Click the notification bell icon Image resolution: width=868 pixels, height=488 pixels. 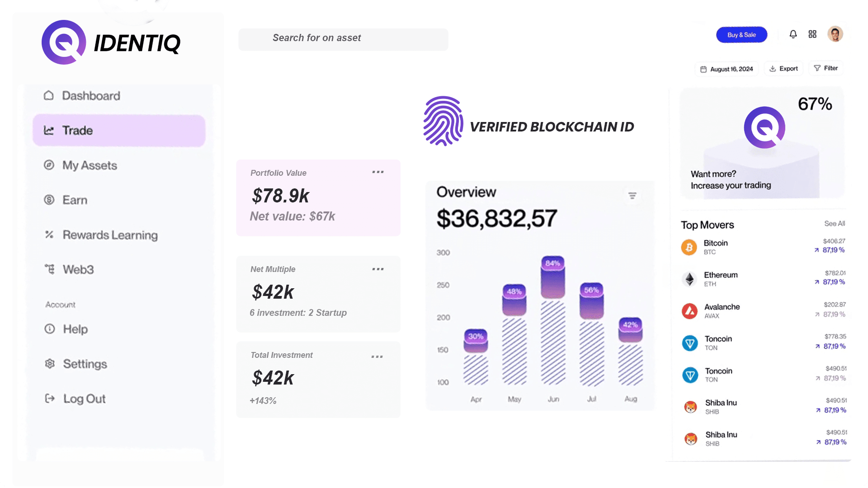click(x=793, y=34)
